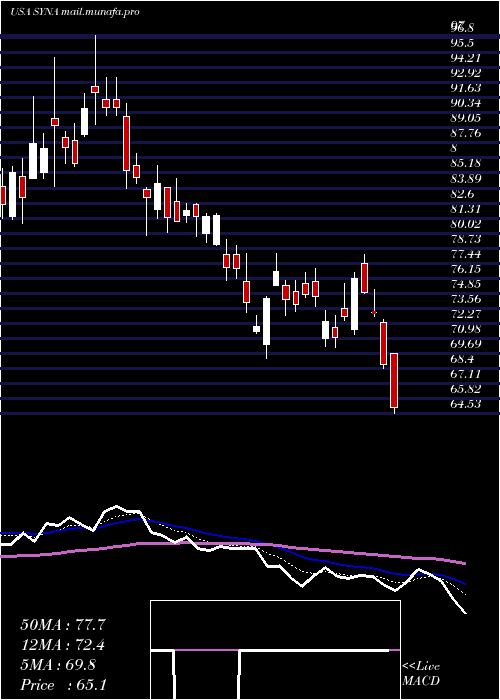
Task: Click the "Price : 65.1" readout
Action: pos(63,685)
